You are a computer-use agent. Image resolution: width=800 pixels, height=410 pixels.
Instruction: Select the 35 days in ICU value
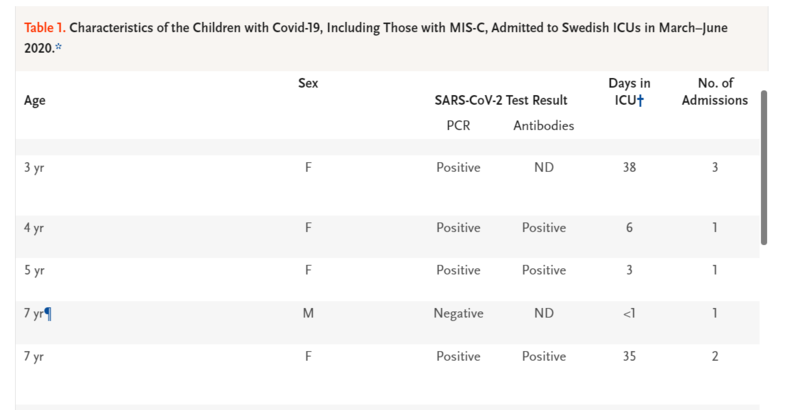(629, 356)
